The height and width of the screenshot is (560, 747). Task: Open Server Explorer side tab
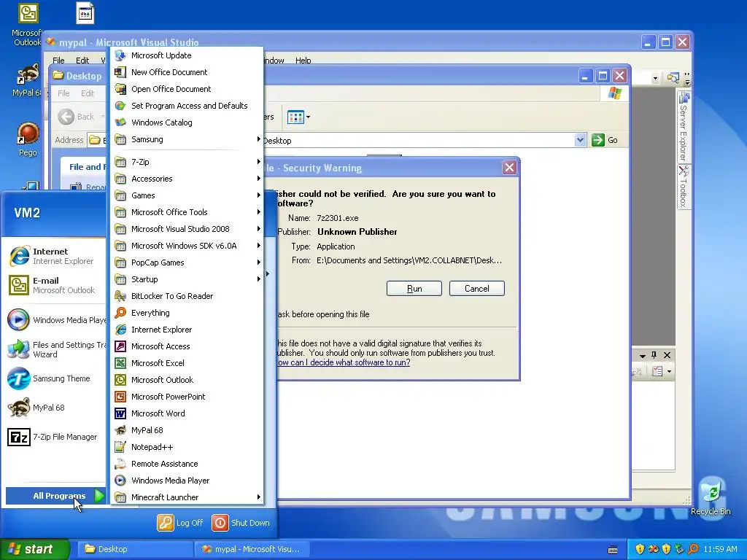684,127
